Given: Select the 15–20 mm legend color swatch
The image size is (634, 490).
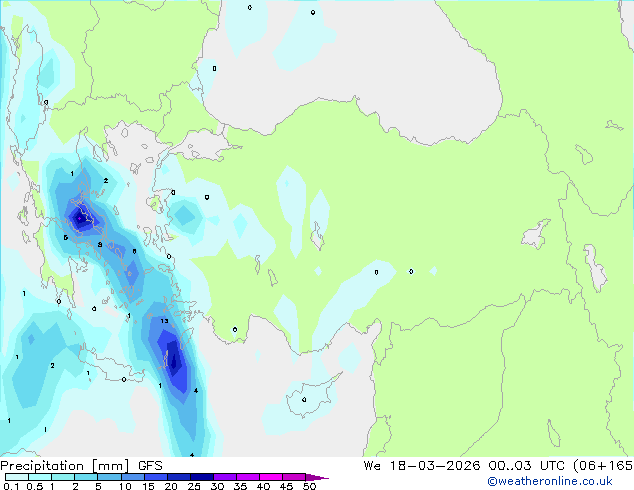Looking at the screenshot, I should [156, 477].
